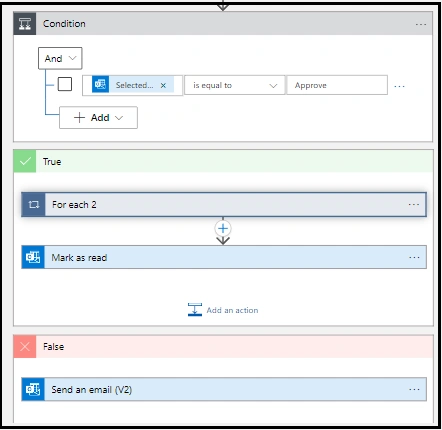
Task: Click the Send an email (V2) Outlook icon
Action: (x=33, y=389)
